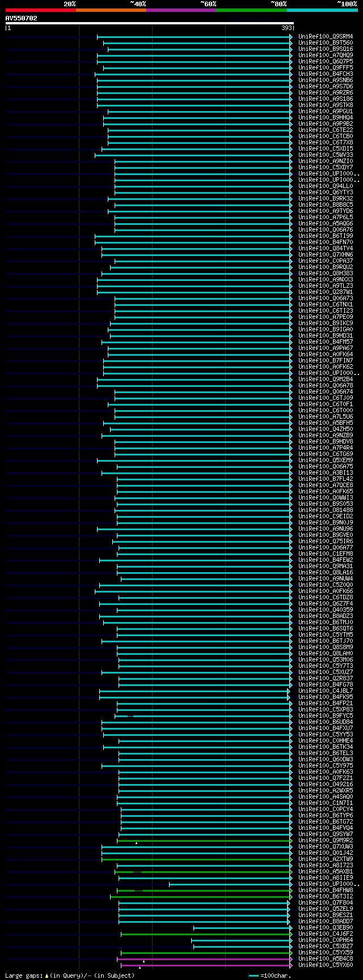363x980 pixels.
Task: Click the UniRef100_Q8H383 entry
Action: (326, 274)
